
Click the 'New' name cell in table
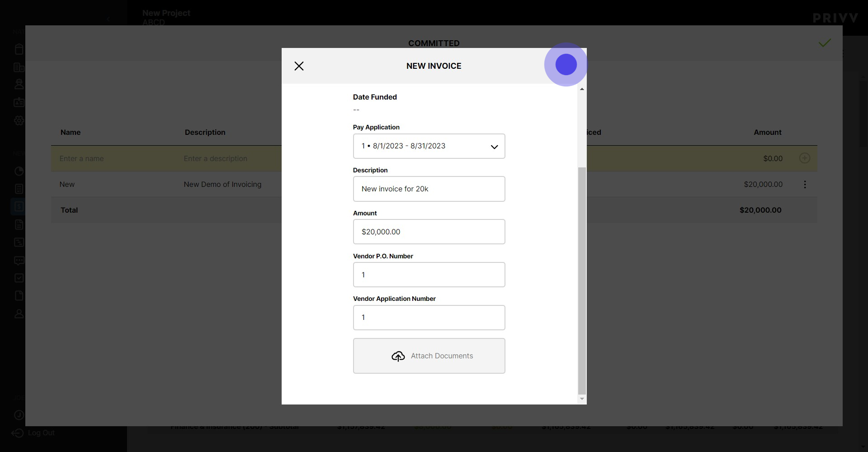point(67,185)
